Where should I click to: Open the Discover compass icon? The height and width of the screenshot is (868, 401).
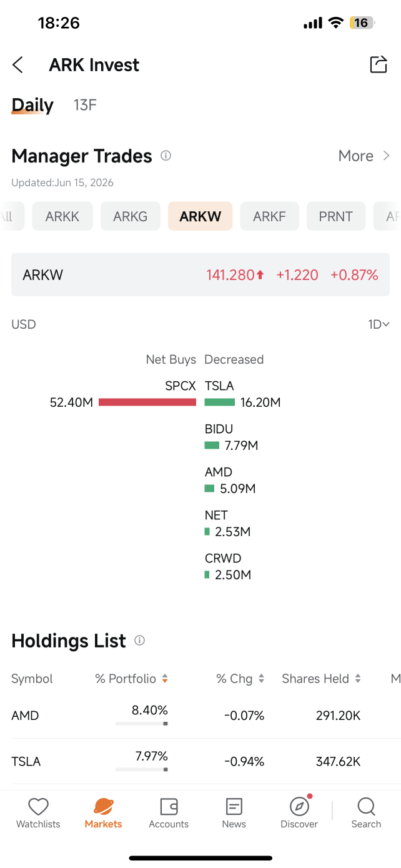(x=299, y=807)
